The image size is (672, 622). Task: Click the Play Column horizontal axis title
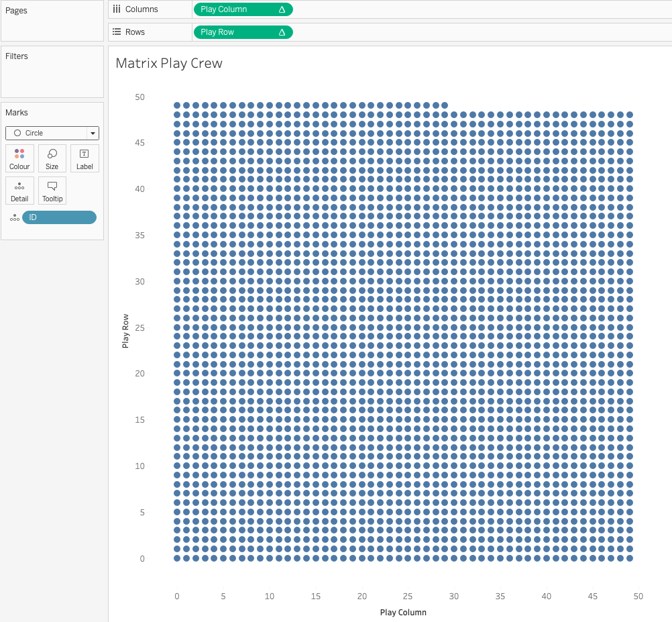[403, 612]
